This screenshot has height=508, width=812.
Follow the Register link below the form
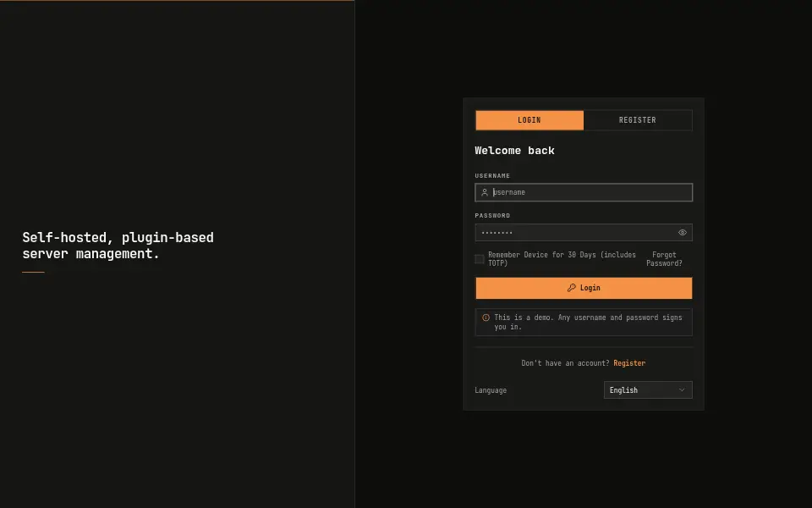click(x=629, y=363)
